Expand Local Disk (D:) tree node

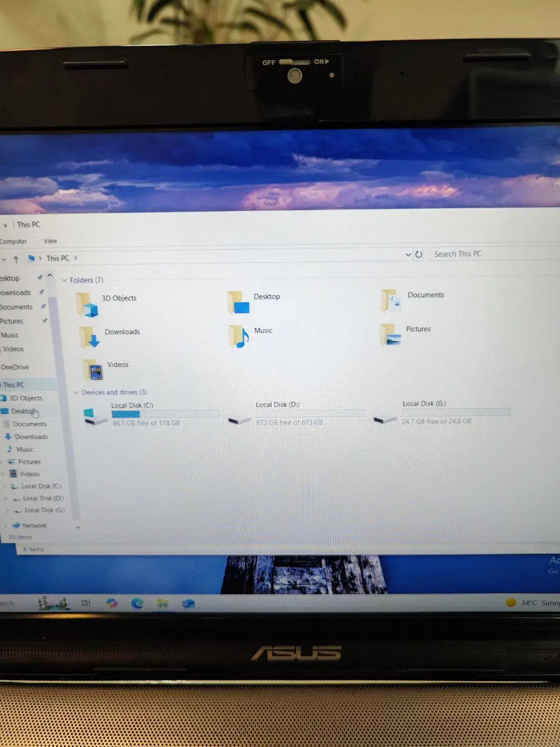coord(6,498)
